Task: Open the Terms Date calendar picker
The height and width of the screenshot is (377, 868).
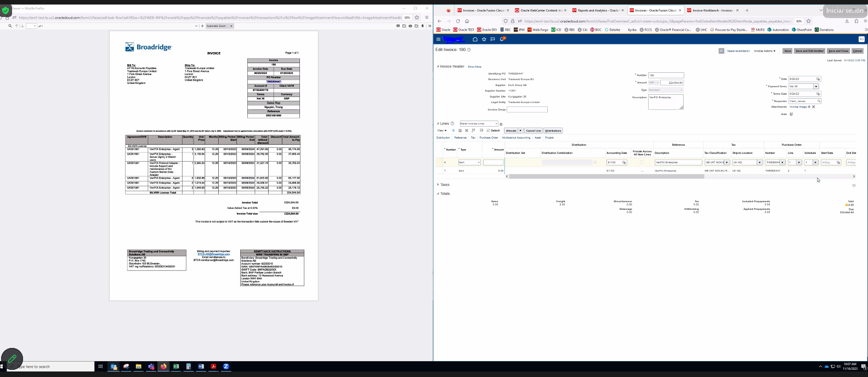Action: pos(818,94)
